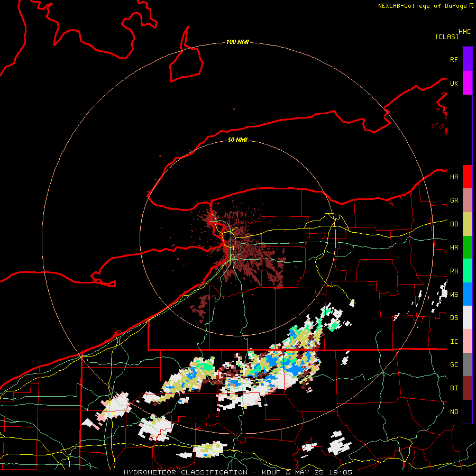Click the GC legend label

coord(454,365)
